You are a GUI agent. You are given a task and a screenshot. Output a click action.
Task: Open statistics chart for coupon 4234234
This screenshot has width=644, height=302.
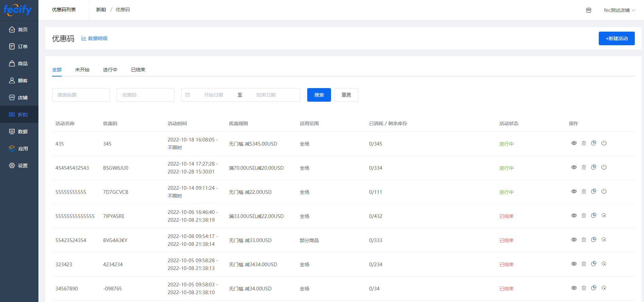pos(594,264)
